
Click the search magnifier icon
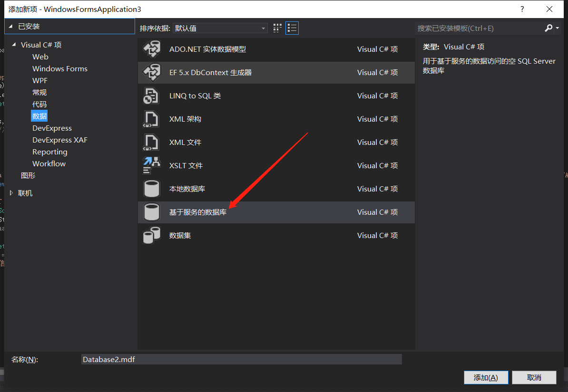[x=548, y=29]
